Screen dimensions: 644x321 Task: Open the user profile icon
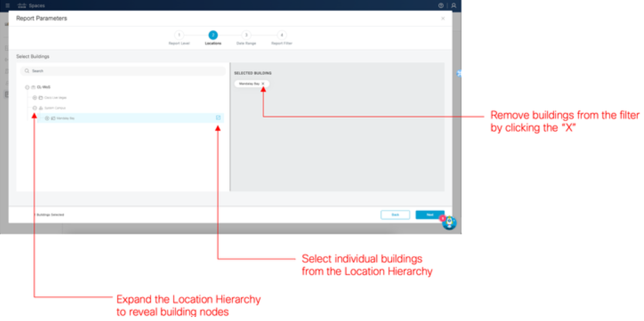454,6
